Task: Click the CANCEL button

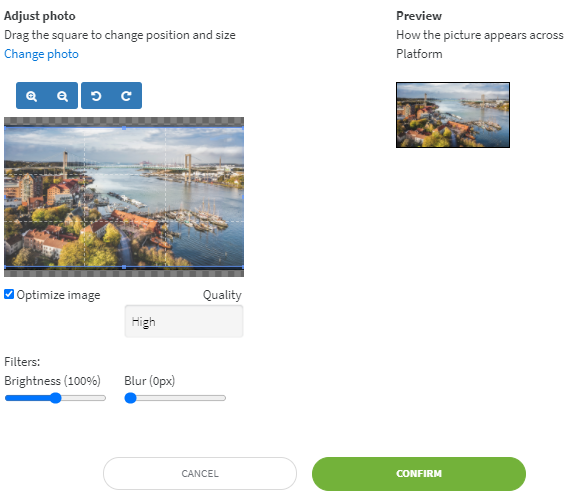Action: point(200,473)
